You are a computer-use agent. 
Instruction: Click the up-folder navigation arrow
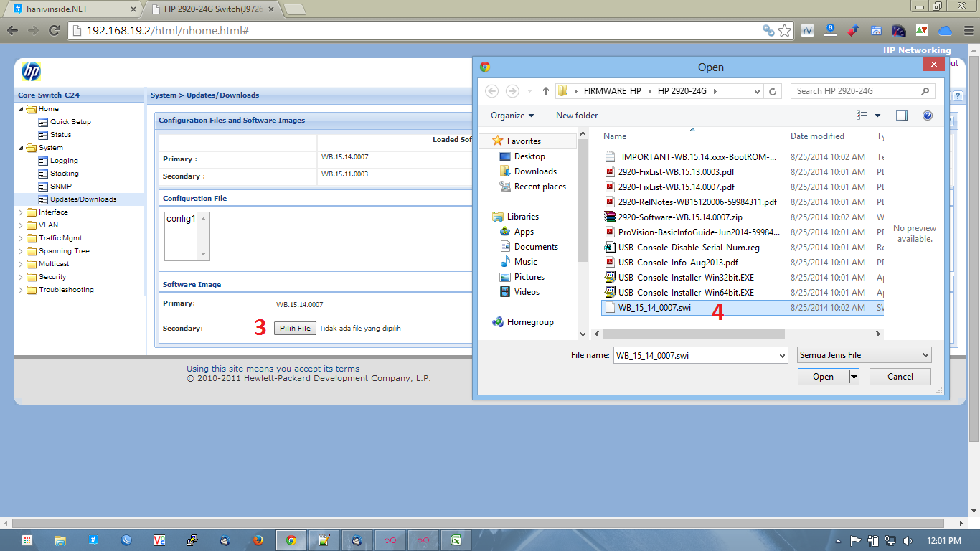click(x=545, y=90)
